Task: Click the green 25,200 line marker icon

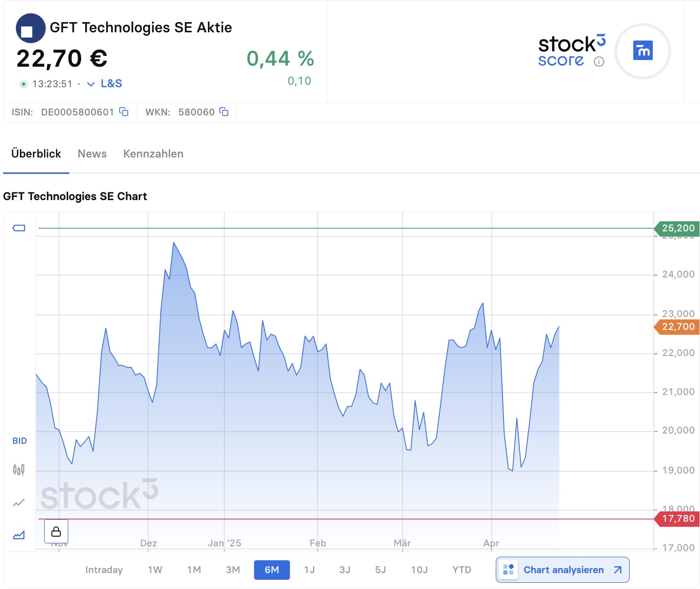Action: 19,228
